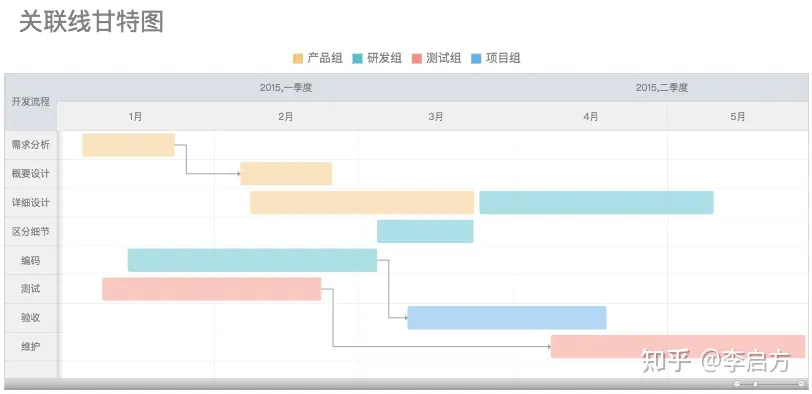Toggle the 项目组 legend swatch
The height and width of the screenshot is (394, 812).
click(x=476, y=58)
